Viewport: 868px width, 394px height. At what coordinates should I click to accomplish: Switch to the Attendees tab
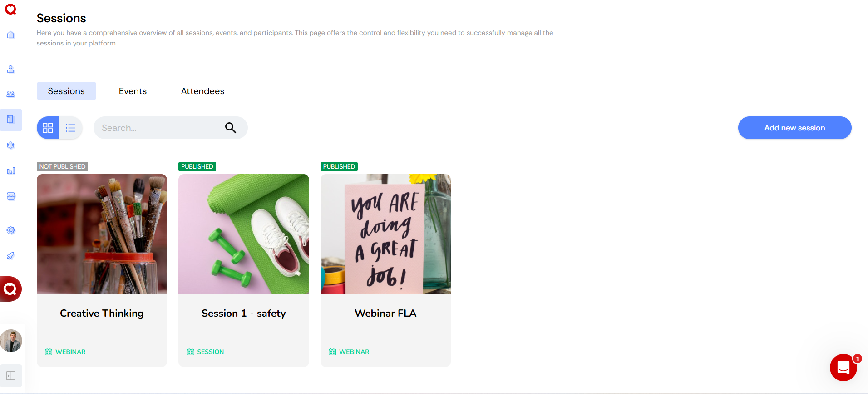(x=202, y=91)
